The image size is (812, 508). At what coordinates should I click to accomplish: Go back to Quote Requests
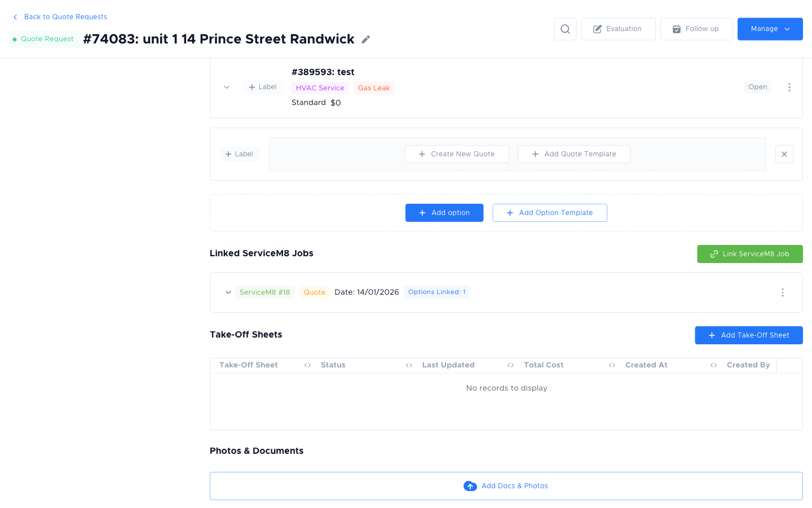click(x=65, y=17)
